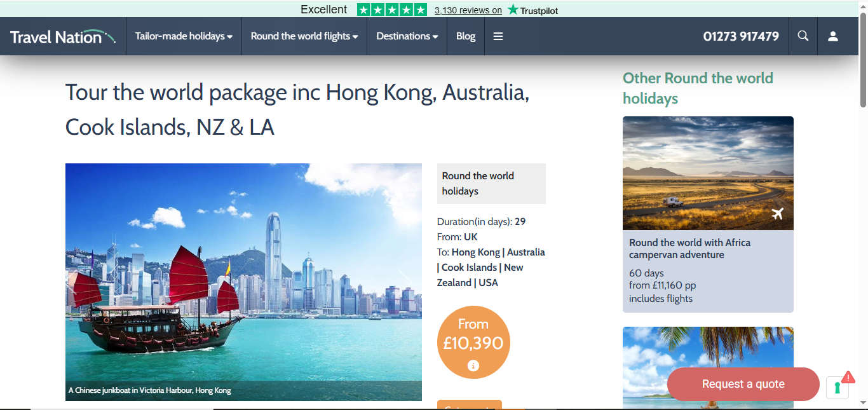Click the Round the world holidays tag
868x410 pixels.
pyautogui.click(x=478, y=184)
